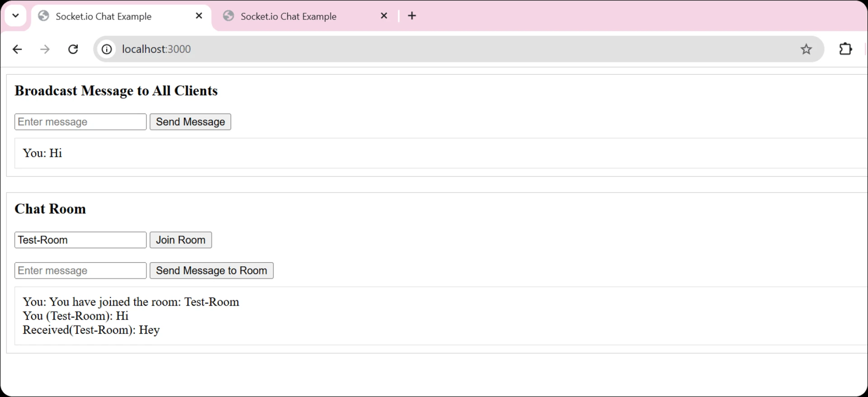The width and height of the screenshot is (868, 397).
Task: Click the 'Received(Test-Room): Hey' message
Action: coord(91,330)
